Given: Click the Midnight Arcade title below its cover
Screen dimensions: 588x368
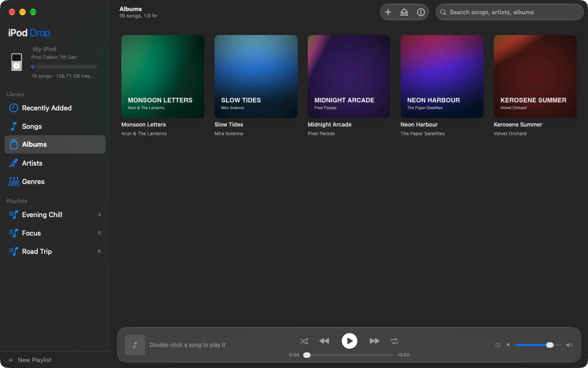Looking at the screenshot, I should coord(329,125).
